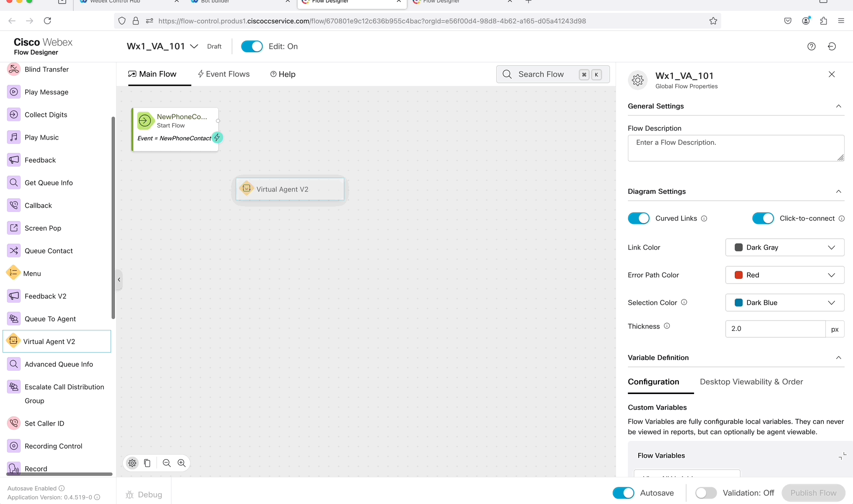
Task: Enable the Validation toggle
Action: point(705,493)
